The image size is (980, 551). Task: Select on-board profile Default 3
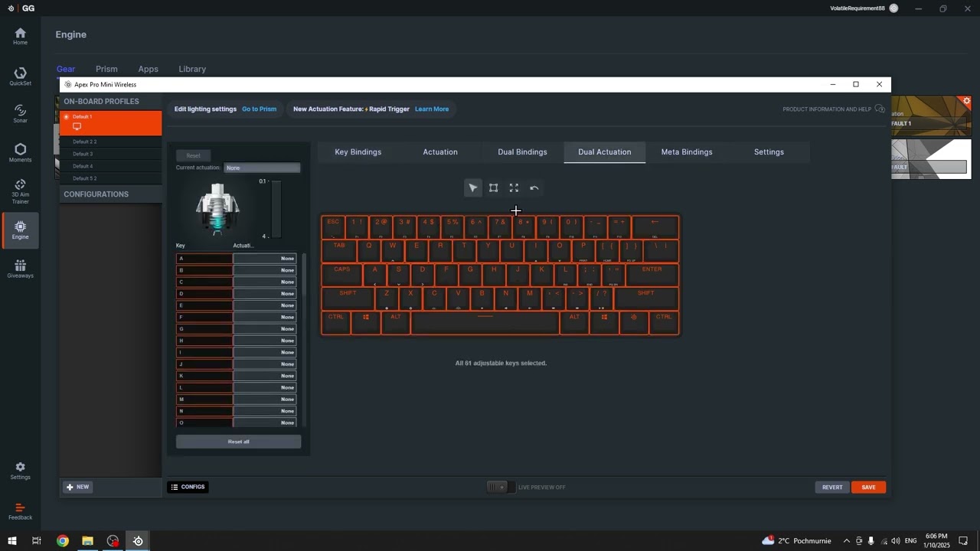tap(111, 154)
